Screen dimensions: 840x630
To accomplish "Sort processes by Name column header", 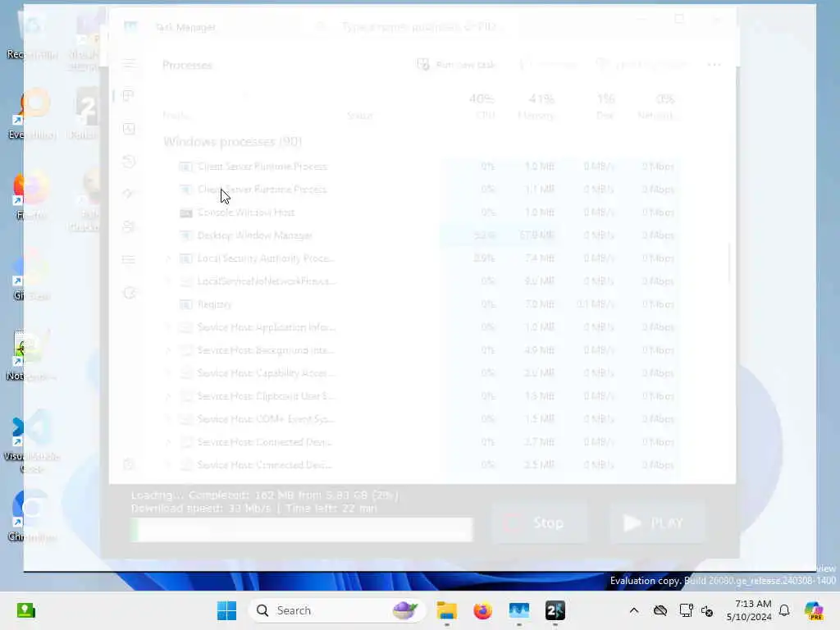I will pos(176,115).
